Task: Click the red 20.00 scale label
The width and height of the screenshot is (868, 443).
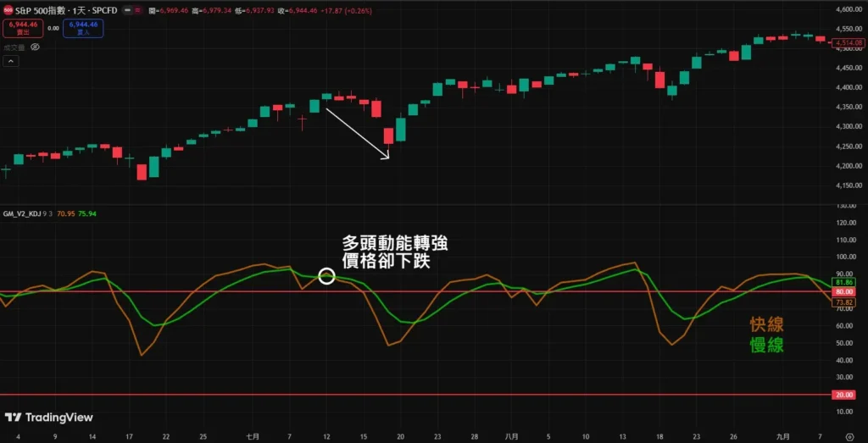Action: (843, 395)
